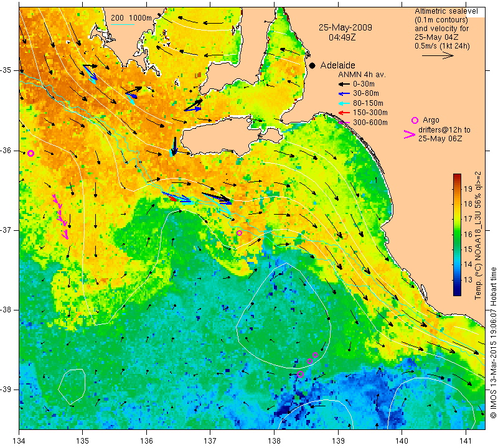Click the 150-300m depth label
The image size is (498, 448).
370,113
